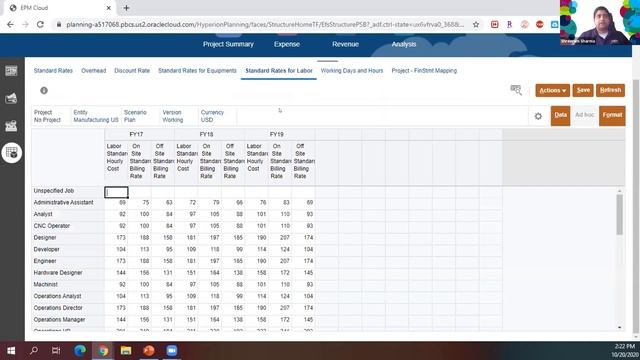Open Zoom from the taskbar
This screenshot has height=360, width=640.
click(x=171, y=351)
